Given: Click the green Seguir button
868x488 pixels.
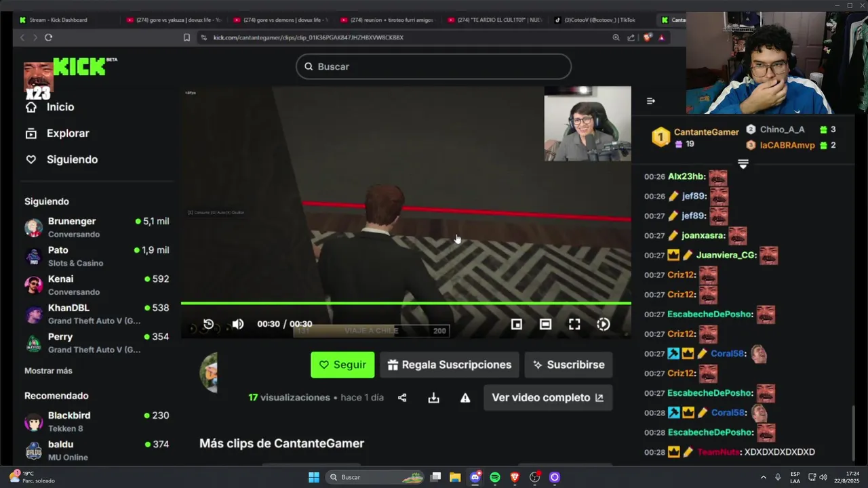Looking at the screenshot, I should [x=342, y=365].
